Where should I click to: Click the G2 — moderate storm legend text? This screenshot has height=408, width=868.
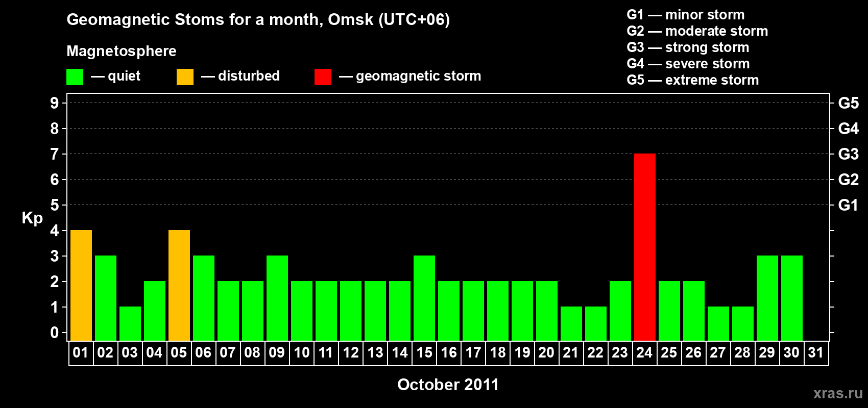pos(697,31)
